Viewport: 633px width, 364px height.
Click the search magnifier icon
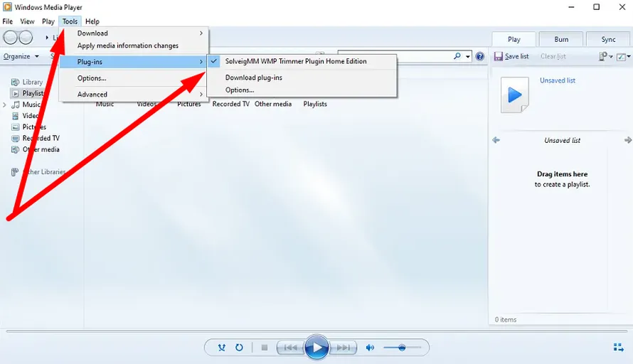457,55
